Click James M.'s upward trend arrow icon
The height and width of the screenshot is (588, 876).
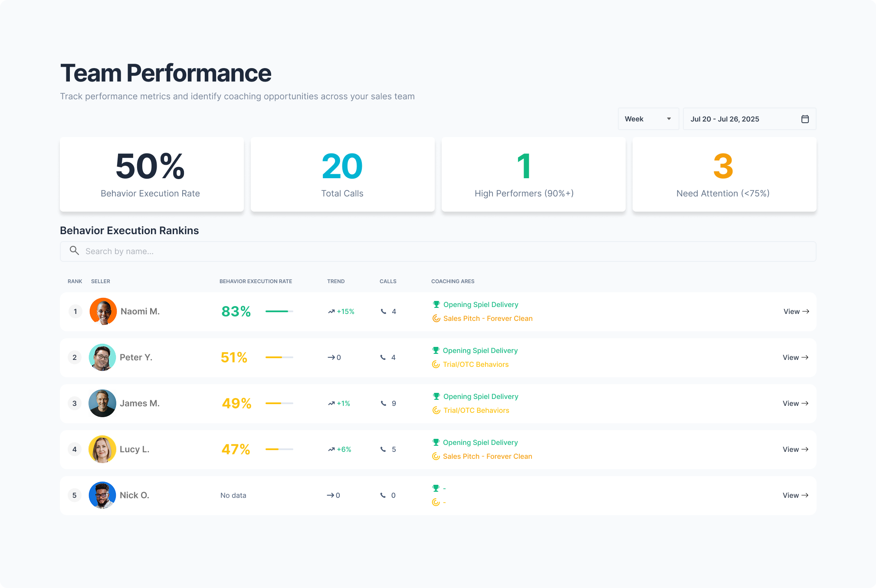point(331,403)
